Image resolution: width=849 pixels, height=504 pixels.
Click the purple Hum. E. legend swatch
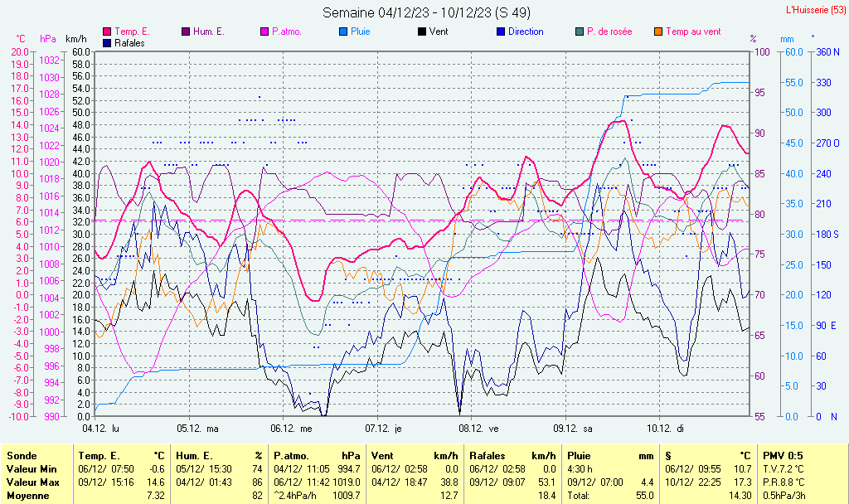(186, 32)
